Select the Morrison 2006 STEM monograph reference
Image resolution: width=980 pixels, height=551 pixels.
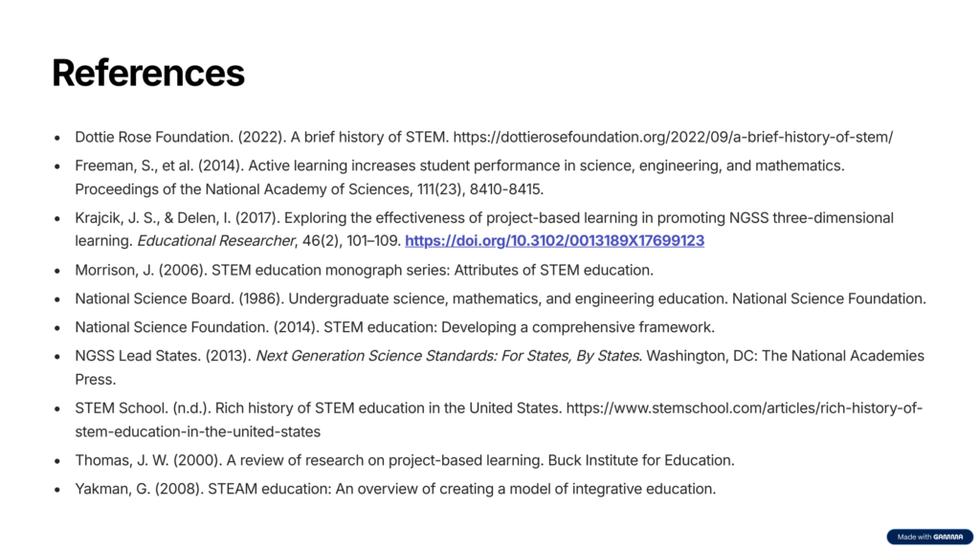pos(364,270)
